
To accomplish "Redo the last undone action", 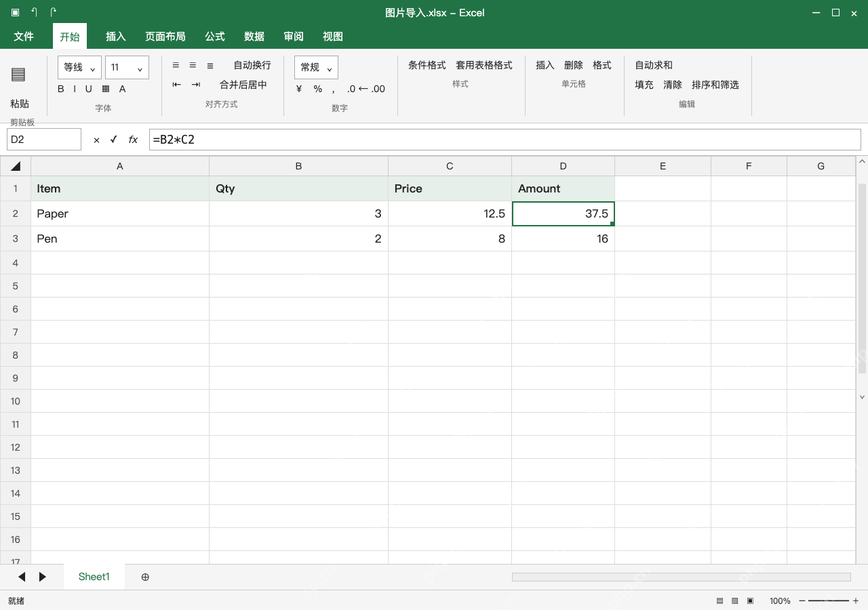I will (x=54, y=12).
